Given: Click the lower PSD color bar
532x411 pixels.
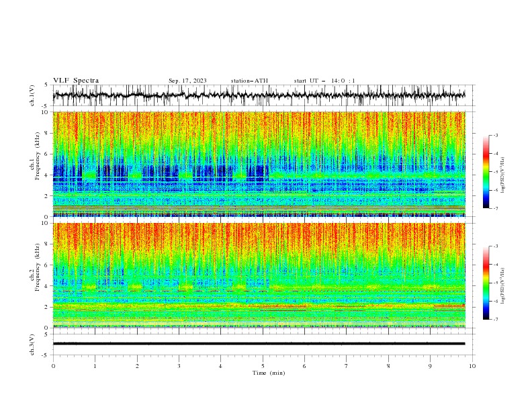Looking at the screenshot, I should point(486,283).
